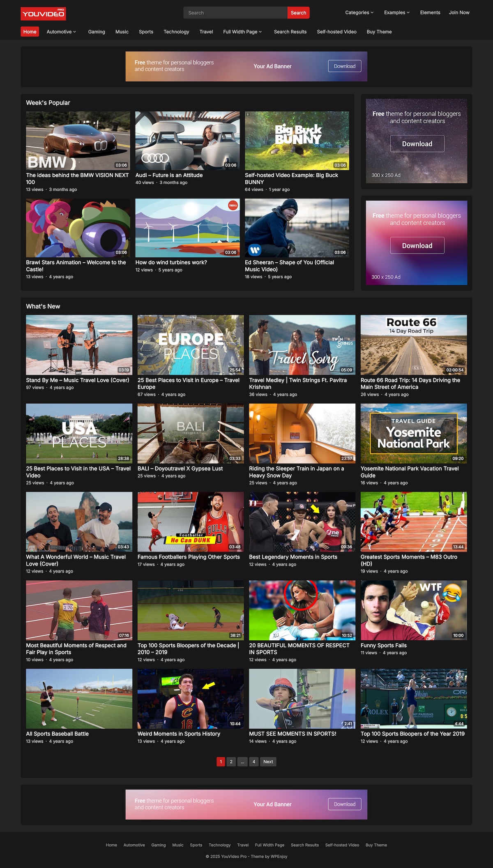Open the Examples dropdown menu
The image size is (493, 868).
point(396,13)
